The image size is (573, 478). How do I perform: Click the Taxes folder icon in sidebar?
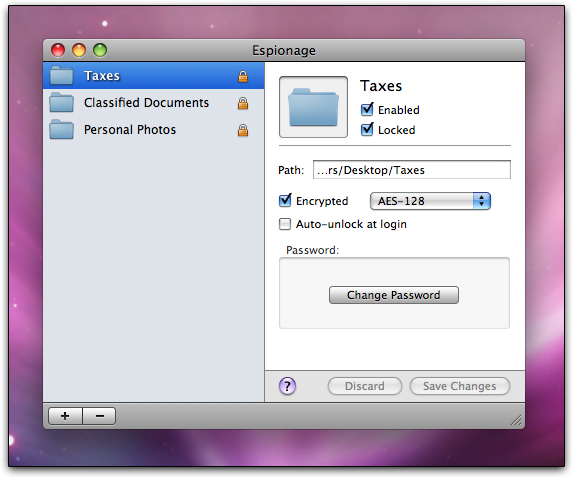(x=61, y=75)
